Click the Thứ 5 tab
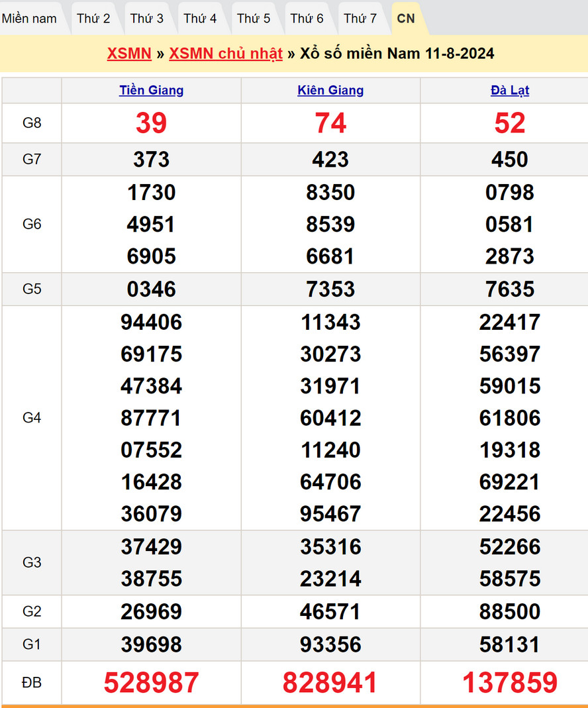 click(x=254, y=19)
